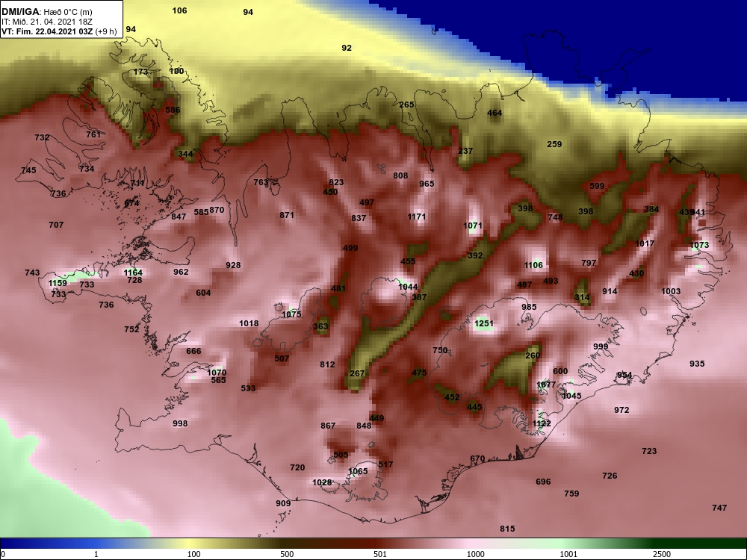Click the map value '237'
This screenshot has width=747, height=560.
click(x=465, y=151)
